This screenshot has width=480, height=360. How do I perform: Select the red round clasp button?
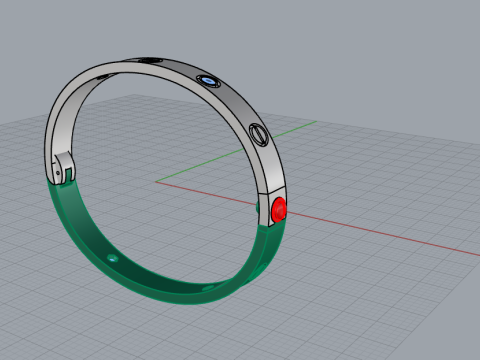(x=279, y=210)
